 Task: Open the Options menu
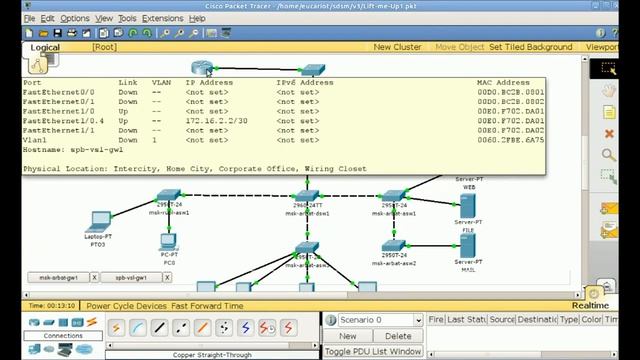tap(75, 18)
